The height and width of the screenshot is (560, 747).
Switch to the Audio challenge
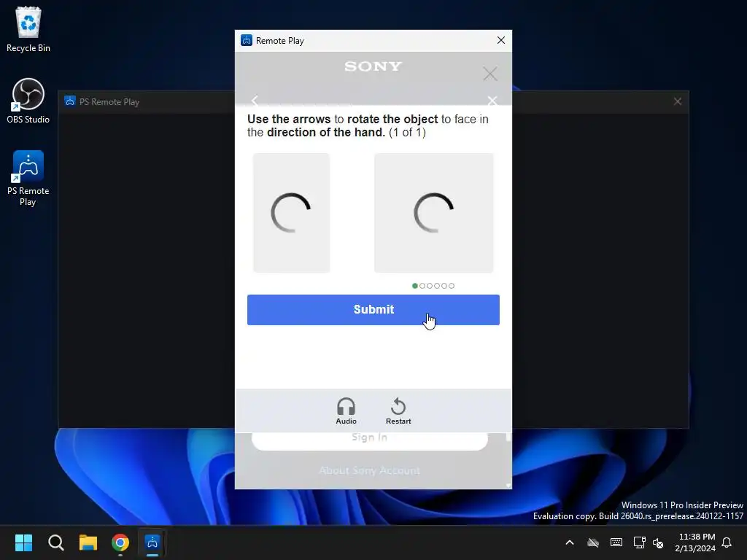pos(346,411)
